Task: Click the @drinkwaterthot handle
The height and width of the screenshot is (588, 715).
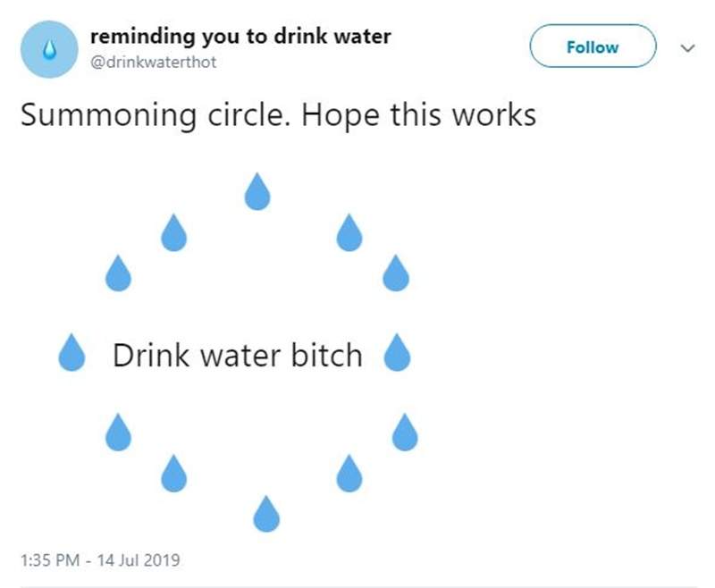Action: pos(153,63)
